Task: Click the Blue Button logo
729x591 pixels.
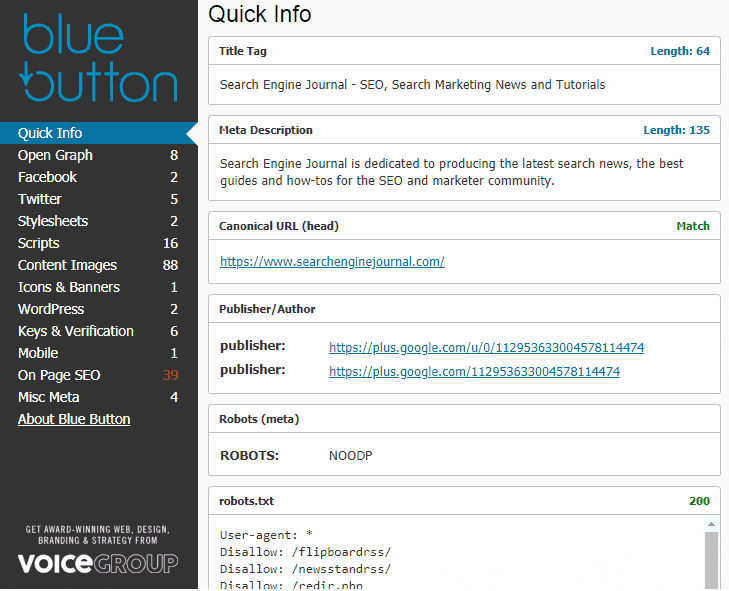Action: point(98,58)
